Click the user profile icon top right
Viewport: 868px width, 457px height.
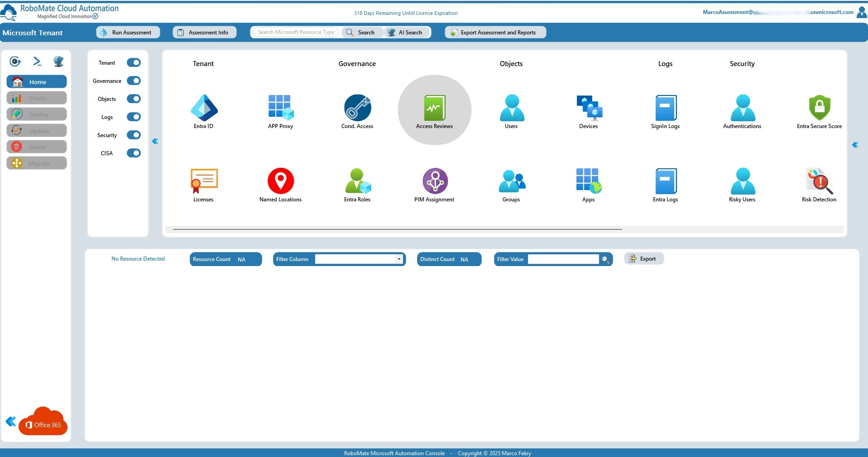point(862,12)
